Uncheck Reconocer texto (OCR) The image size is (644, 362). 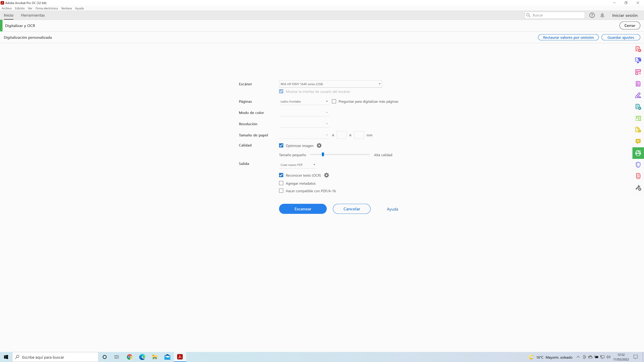(281, 175)
